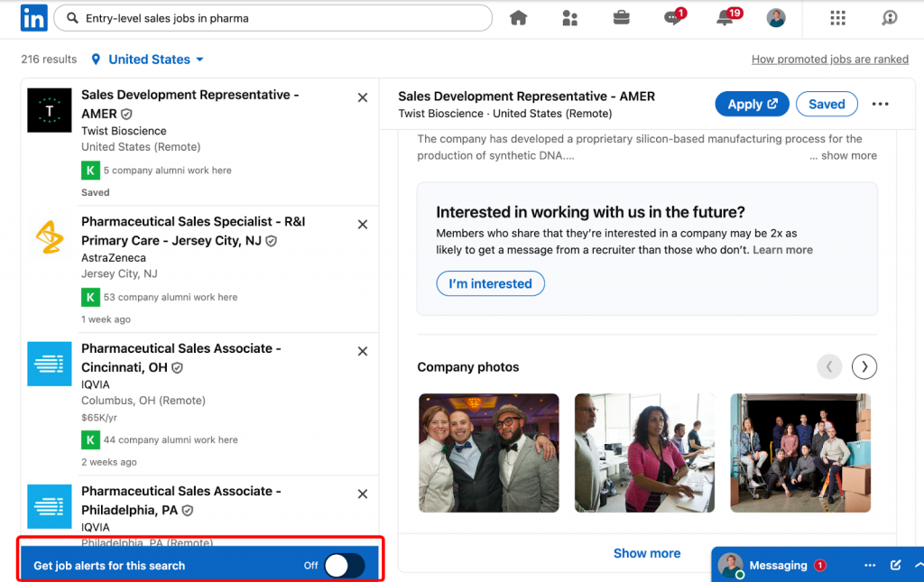Open How promoted jobs are ranked link
This screenshot has width=924, height=582.
pos(830,60)
